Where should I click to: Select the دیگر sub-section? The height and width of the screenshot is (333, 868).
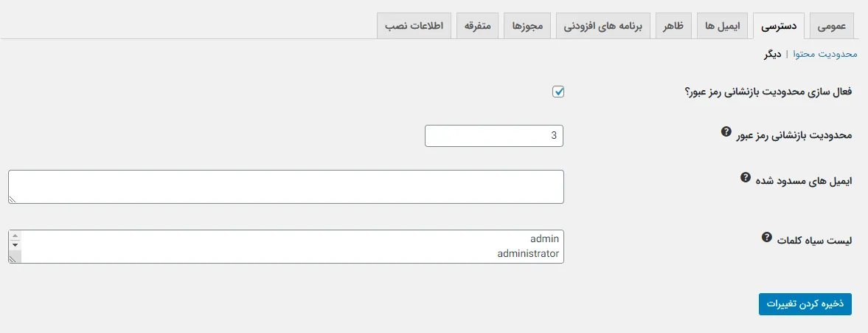click(x=771, y=55)
